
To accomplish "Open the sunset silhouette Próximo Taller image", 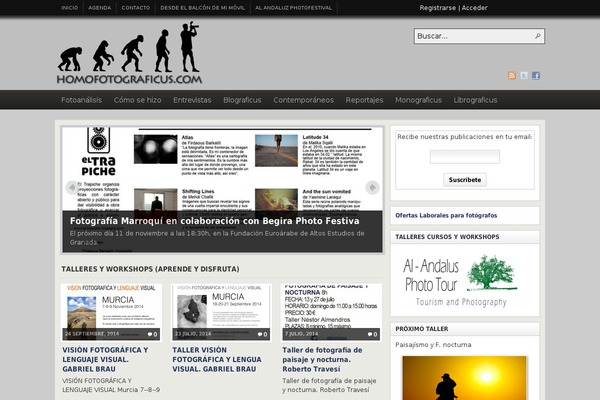I will (465, 378).
